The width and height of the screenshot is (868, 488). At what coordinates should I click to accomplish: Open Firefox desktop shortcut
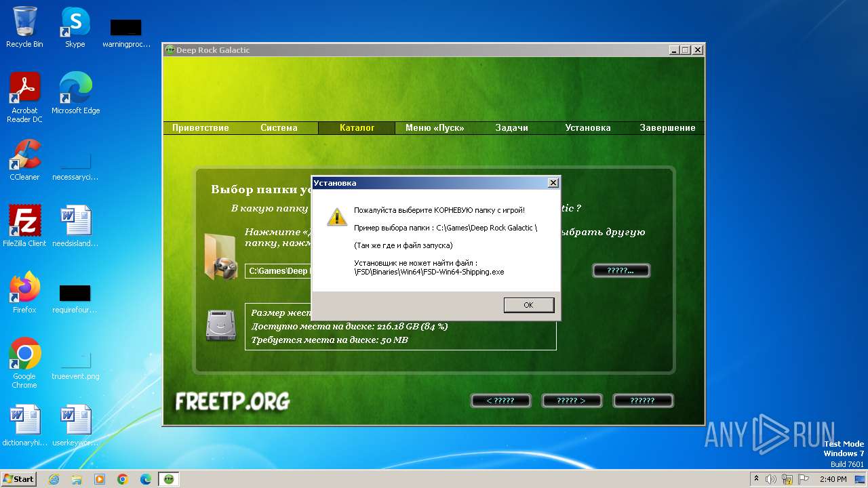pyautogui.click(x=24, y=293)
